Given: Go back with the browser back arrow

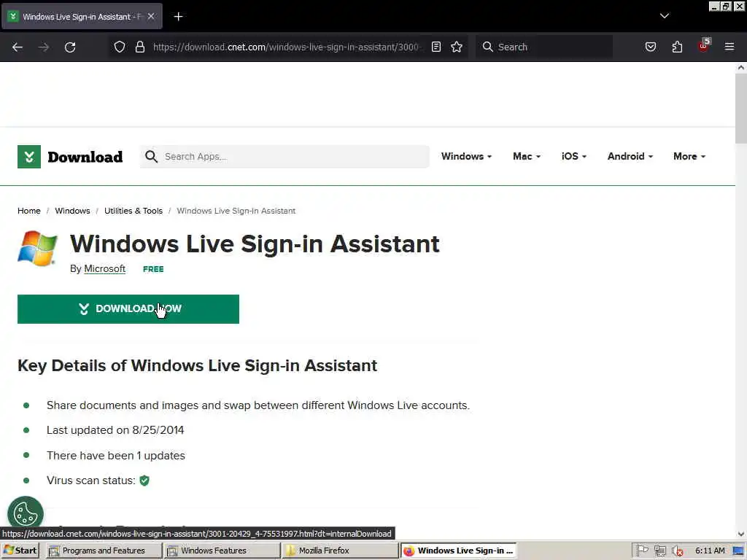Looking at the screenshot, I should [x=18, y=47].
